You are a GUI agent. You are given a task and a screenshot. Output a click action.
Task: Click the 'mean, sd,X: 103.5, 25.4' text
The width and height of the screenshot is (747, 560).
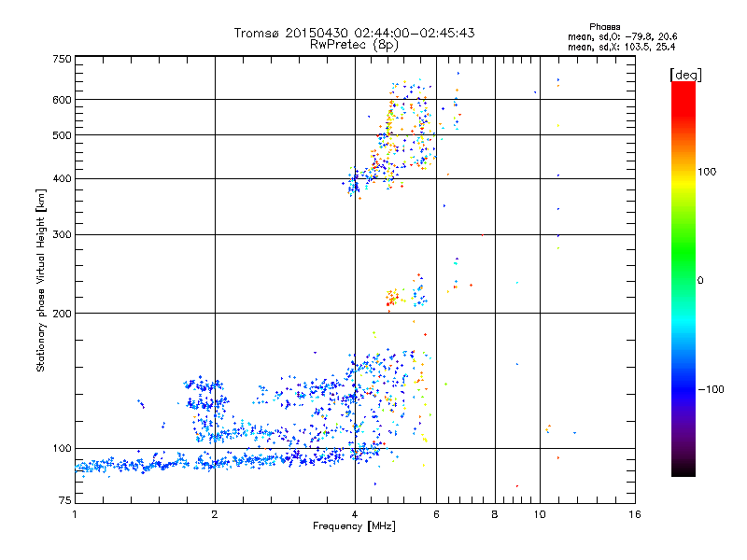(x=621, y=47)
